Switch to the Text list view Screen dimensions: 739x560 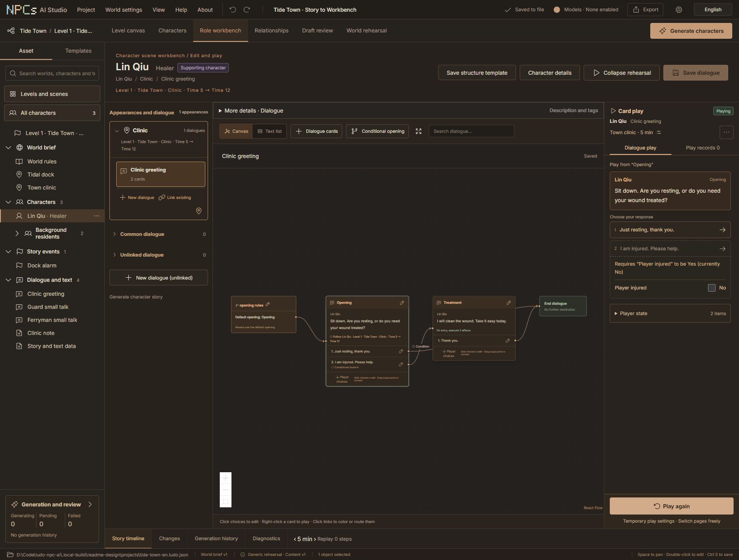click(x=269, y=131)
